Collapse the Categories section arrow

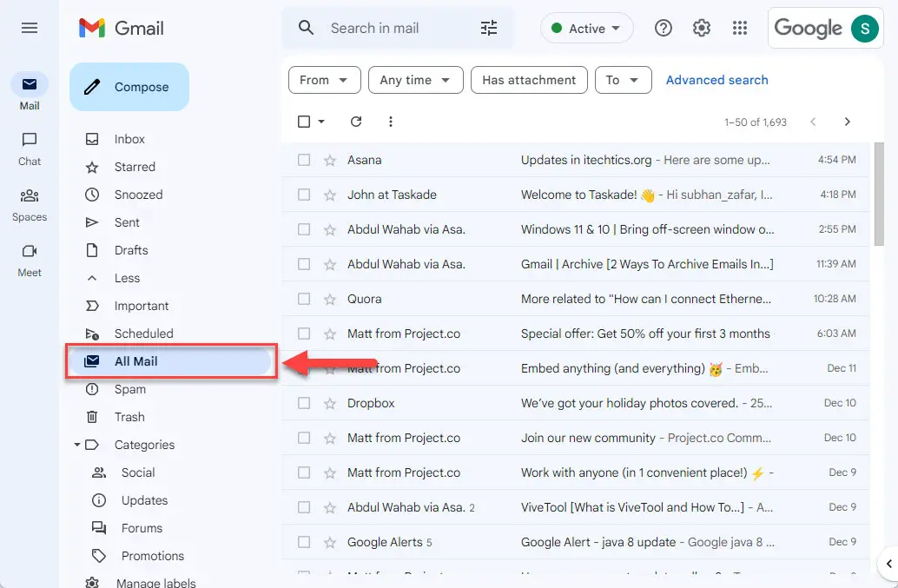click(x=76, y=445)
